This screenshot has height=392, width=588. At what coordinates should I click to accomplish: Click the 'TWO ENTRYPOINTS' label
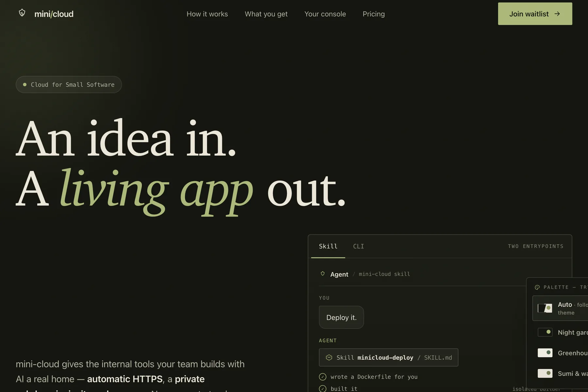pyautogui.click(x=535, y=246)
